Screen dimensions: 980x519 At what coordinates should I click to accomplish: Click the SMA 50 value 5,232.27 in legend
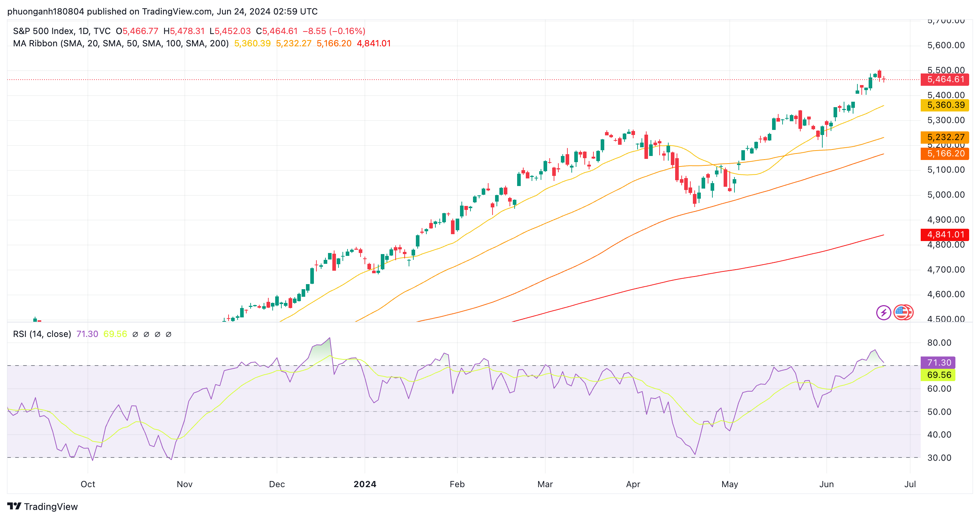point(293,43)
